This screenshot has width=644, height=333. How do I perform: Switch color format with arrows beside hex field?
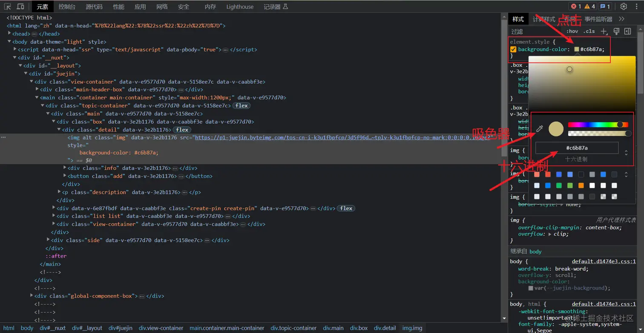point(626,153)
